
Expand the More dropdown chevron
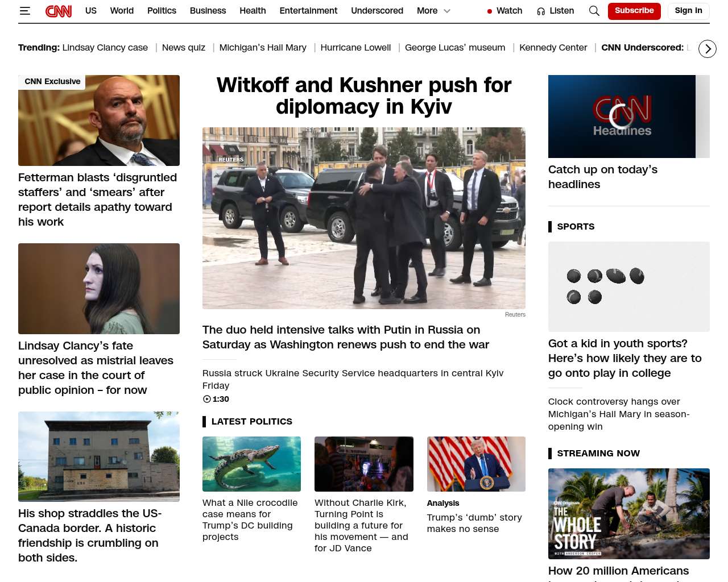(x=447, y=11)
